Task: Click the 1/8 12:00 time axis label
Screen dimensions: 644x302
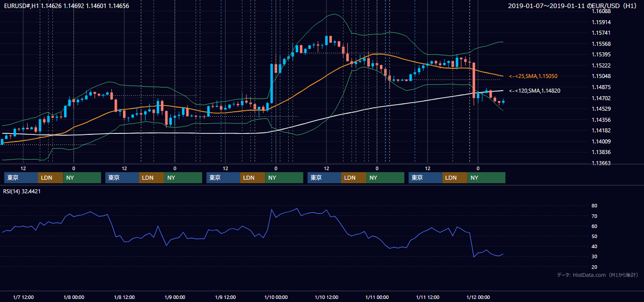Action: [x=124, y=297]
